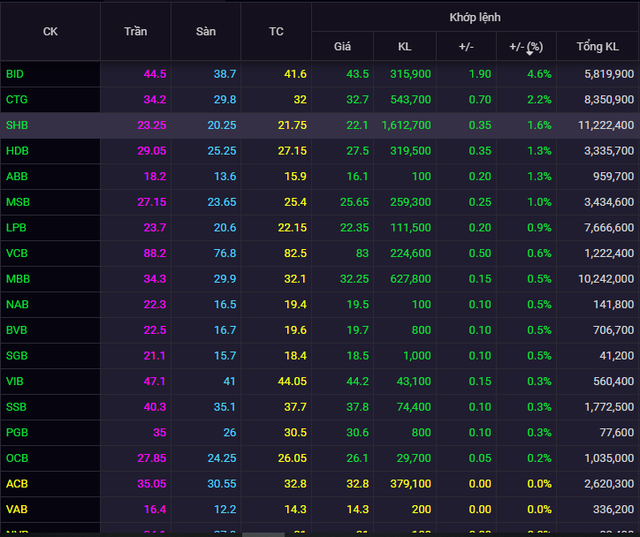
Task: Click the Trần column header
Action: click(x=135, y=31)
